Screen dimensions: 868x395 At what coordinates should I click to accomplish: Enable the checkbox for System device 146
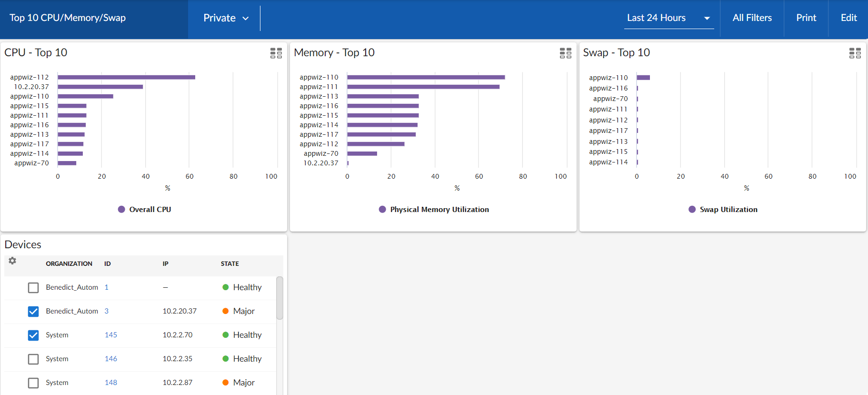(x=33, y=359)
